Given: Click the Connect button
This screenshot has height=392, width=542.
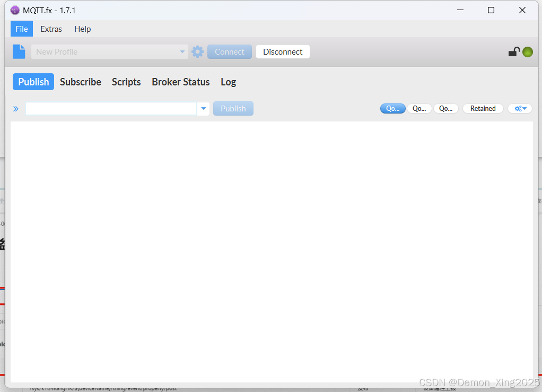Looking at the screenshot, I should point(230,52).
